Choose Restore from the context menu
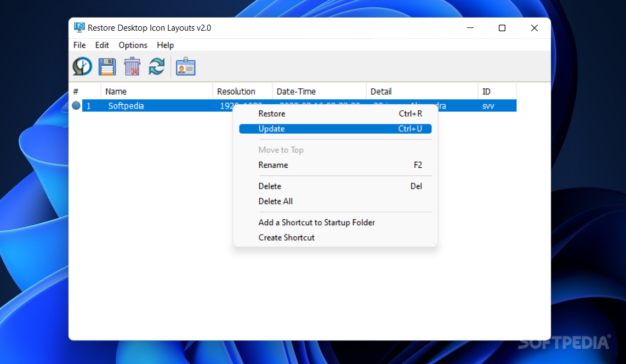The height and width of the screenshot is (364, 626). (335, 114)
